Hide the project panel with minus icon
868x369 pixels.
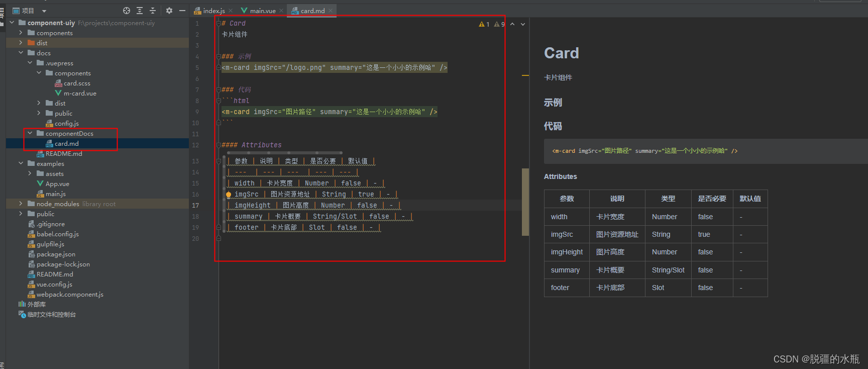coord(182,11)
